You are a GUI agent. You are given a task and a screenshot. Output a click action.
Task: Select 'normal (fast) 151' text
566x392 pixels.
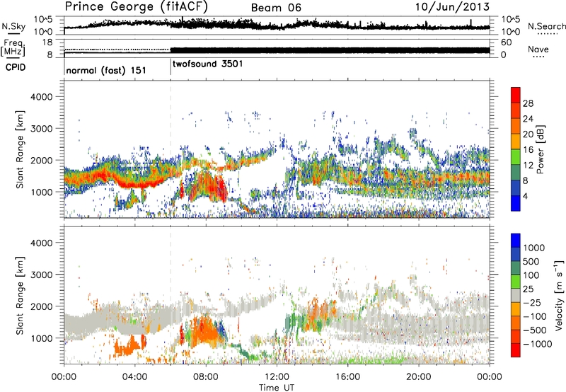(106, 70)
